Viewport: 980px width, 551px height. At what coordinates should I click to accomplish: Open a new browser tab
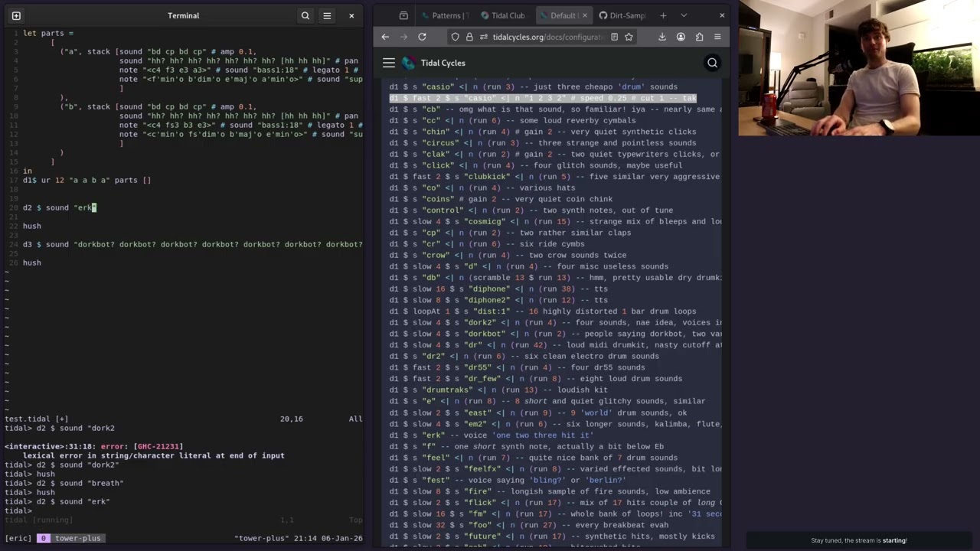pyautogui.click(x=663, y=15)
